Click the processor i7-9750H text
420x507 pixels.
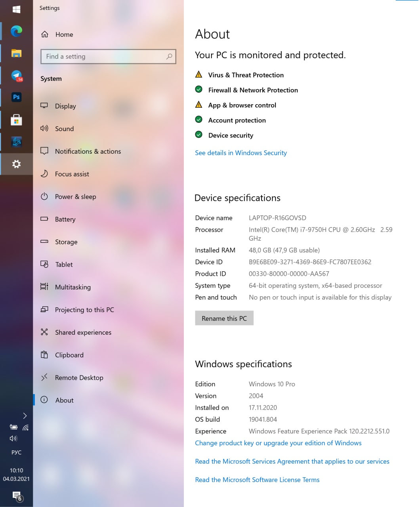[321, 234]
